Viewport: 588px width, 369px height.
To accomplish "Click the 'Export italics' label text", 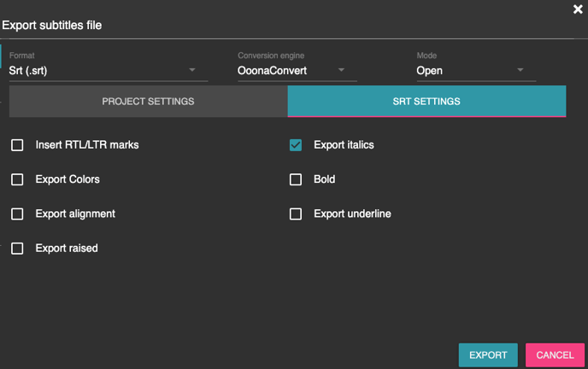I will (344, 145).
